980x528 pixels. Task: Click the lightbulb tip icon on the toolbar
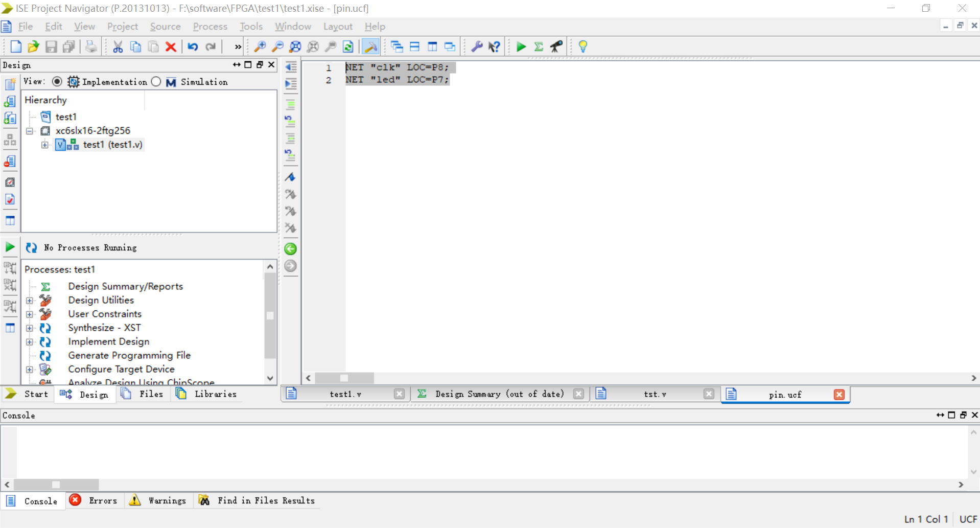click(x=582, y=46)
